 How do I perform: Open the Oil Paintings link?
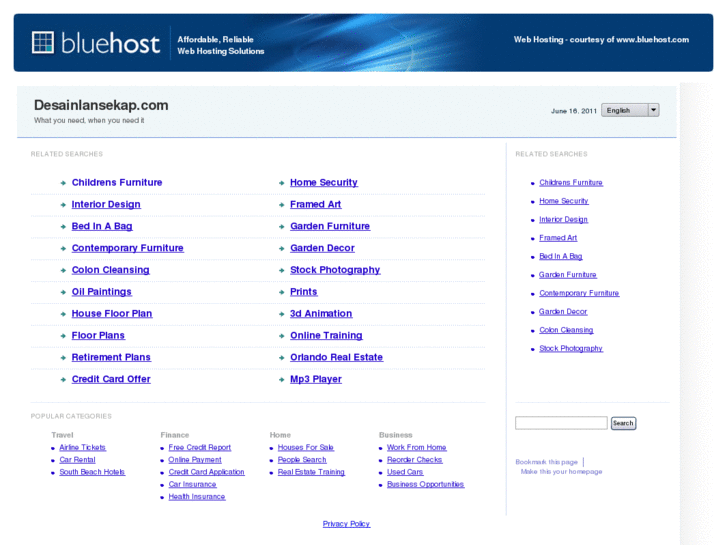102,292
